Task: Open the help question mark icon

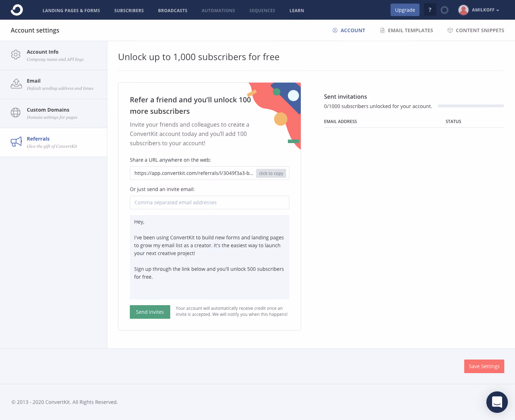Action: pyautogui.click(x=430, y=10)
